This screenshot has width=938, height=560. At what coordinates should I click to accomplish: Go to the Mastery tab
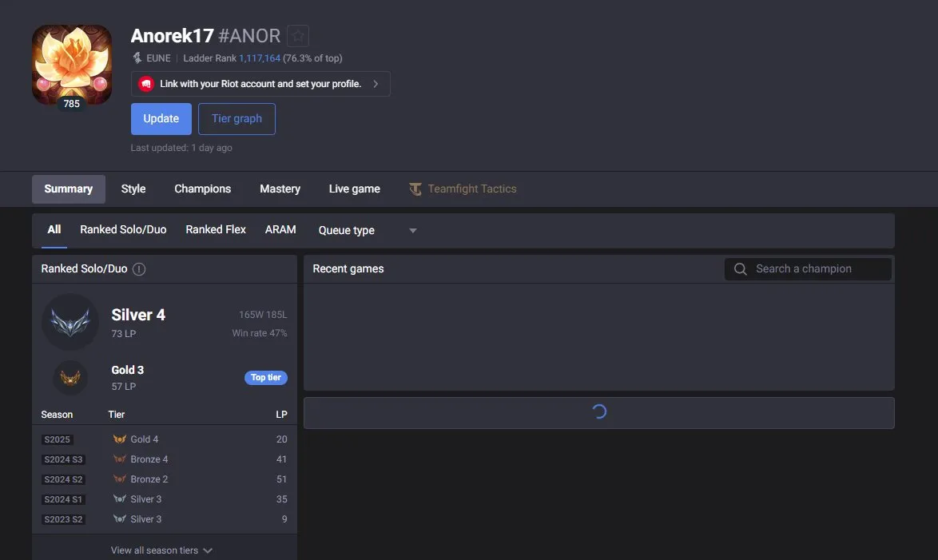tap(280, 189)
